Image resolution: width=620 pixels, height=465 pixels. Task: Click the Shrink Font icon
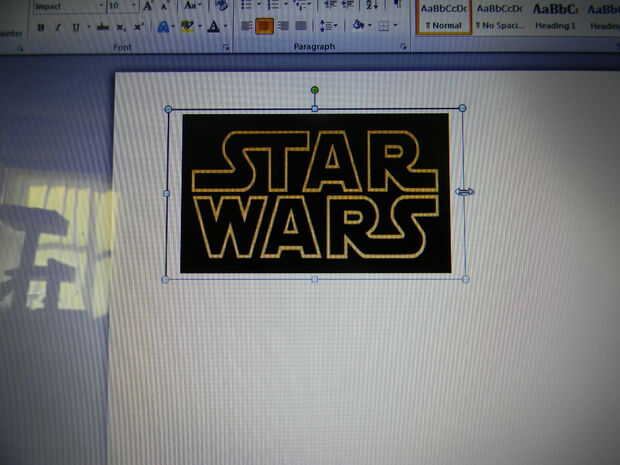[164, 6]
